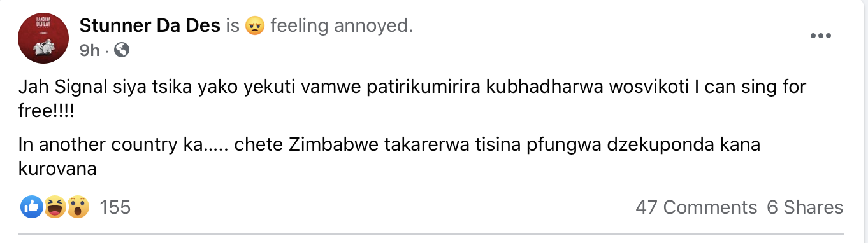Click the Wow surprised reaction icon

78,207
